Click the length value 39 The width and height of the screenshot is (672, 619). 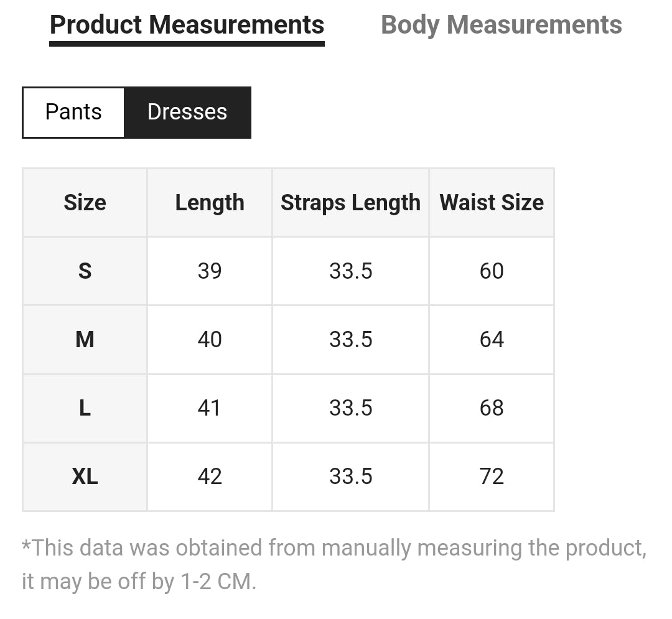tap(210, 271)
